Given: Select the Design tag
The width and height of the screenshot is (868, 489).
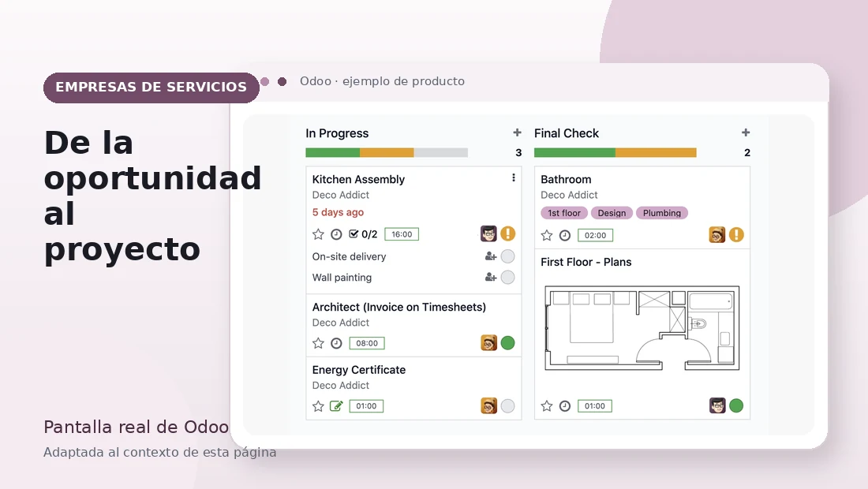Looking at the screenshot, I should [x=612, y=213].
